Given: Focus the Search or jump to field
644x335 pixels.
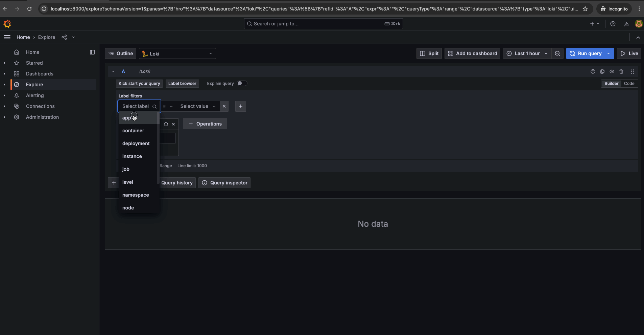Looking at the screenshot, I should 323,24.
